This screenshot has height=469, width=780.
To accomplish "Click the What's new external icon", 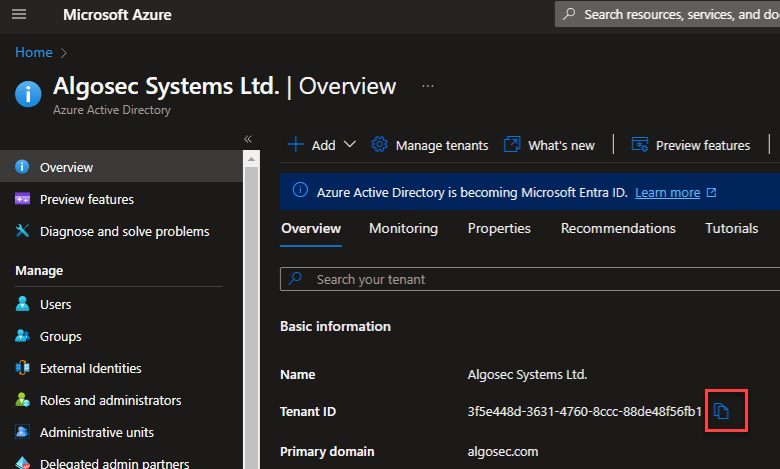I will pos(512,144).
